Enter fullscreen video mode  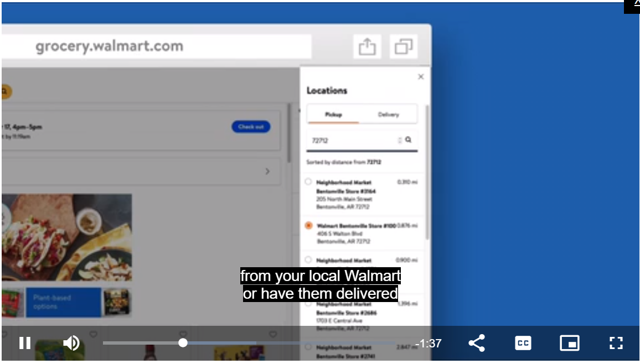(x=616, y=343)
